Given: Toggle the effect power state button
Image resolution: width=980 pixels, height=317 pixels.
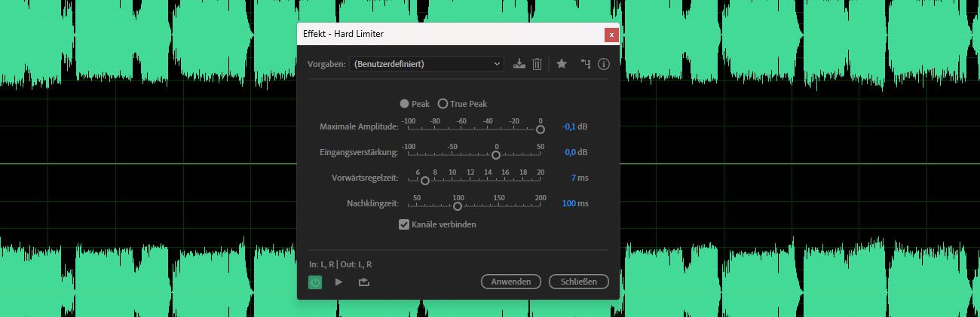Looking at the screenshot, I should (315, 282).
